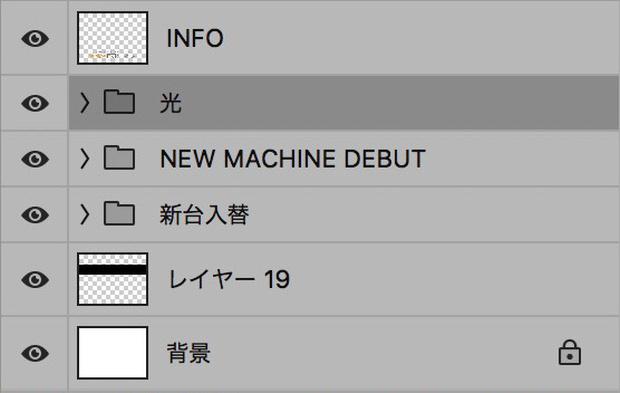The width and height of the screenshot is (620, 393).
Task: Expand the 新台入替 group chevron
Action: click(84, 215)
